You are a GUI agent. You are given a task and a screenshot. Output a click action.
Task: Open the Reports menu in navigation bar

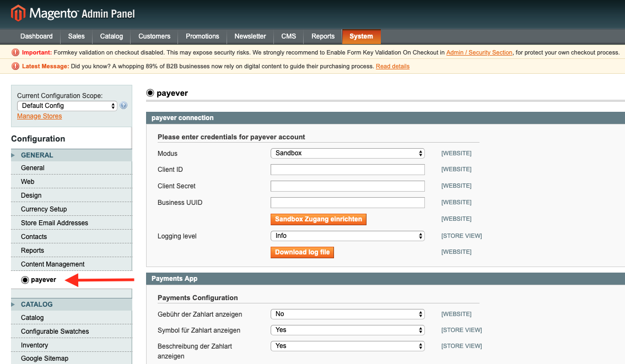323,36
